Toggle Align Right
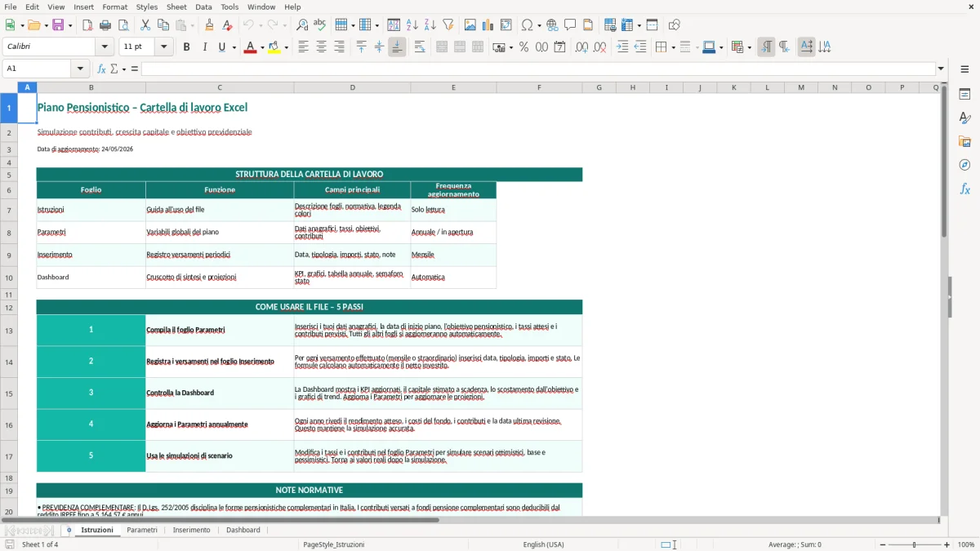This screenshot has height=551, width=980. 339,47
